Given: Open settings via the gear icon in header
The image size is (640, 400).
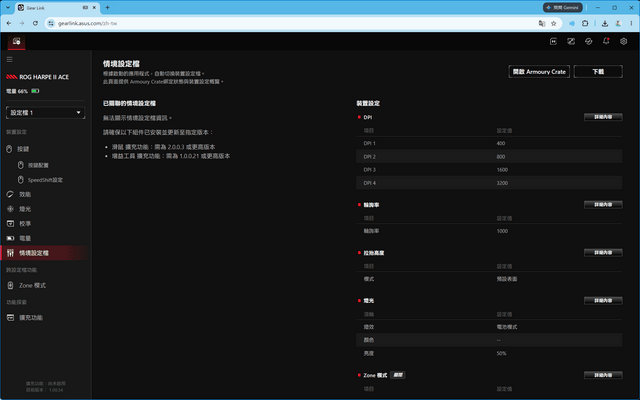Looking at the screenshot, I should point(624,41).
